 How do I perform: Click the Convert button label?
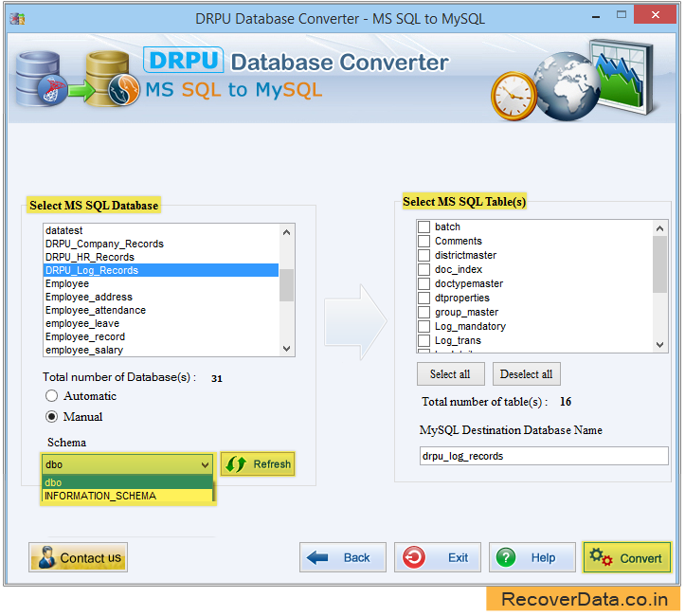pos(640,559)
